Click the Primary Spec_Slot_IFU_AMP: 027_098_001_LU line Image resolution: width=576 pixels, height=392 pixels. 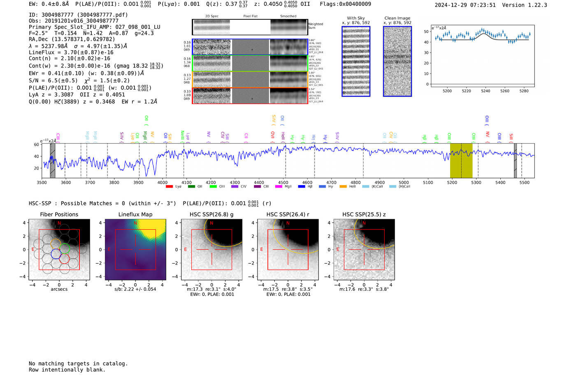click(x=95, y=27)
